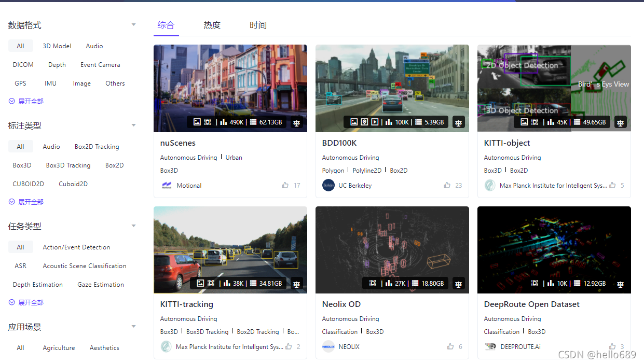Toggle the Depth Estimation task filter
The width and height of the screenshot is (644, 364).
point(38,284)
